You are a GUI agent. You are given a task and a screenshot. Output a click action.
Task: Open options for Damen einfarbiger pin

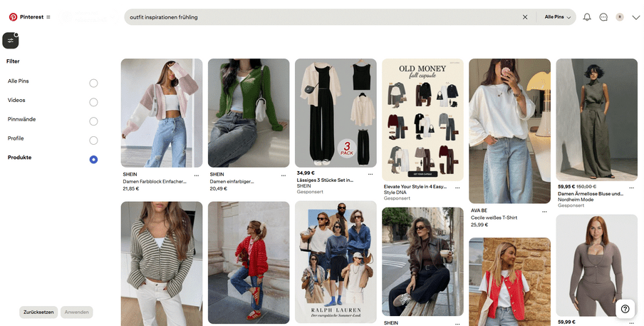(x=284, y=175)
